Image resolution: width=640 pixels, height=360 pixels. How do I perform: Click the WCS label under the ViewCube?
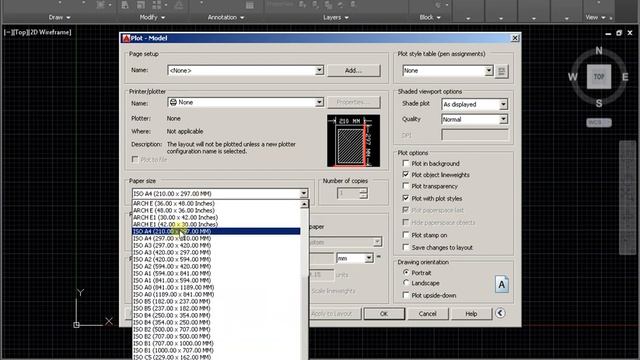point(599,122)
